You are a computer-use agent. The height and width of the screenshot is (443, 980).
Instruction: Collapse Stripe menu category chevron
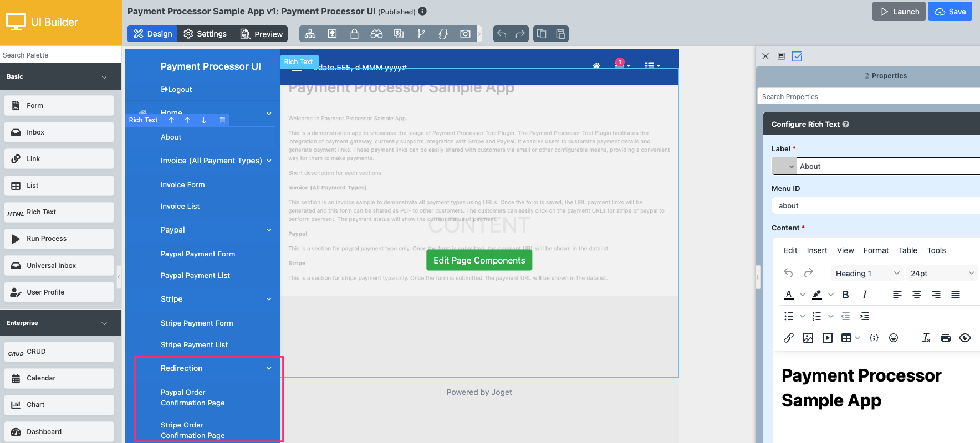click(x=269, y=299)
